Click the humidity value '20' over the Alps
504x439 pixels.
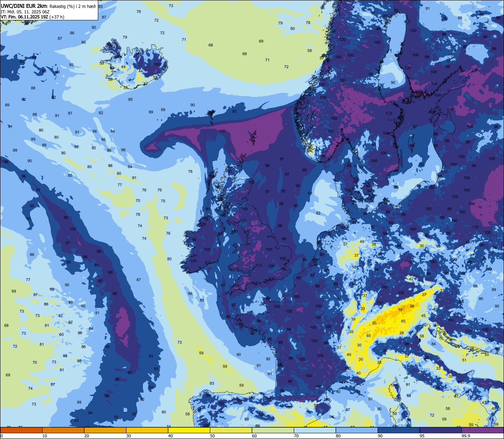pyautogui.click(x=374, y=323)
